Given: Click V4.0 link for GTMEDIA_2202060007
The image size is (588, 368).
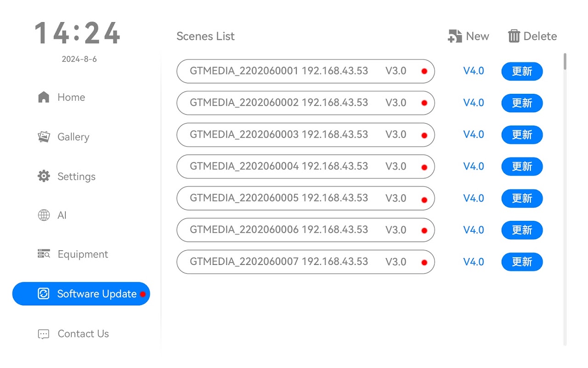Looking at the screenshot, I should (474, 261).
